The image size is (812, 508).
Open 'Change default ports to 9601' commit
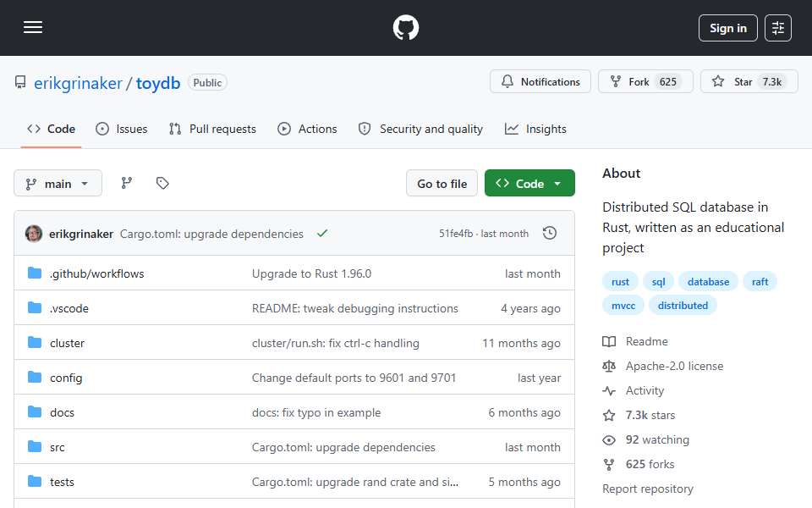point(354,378)
